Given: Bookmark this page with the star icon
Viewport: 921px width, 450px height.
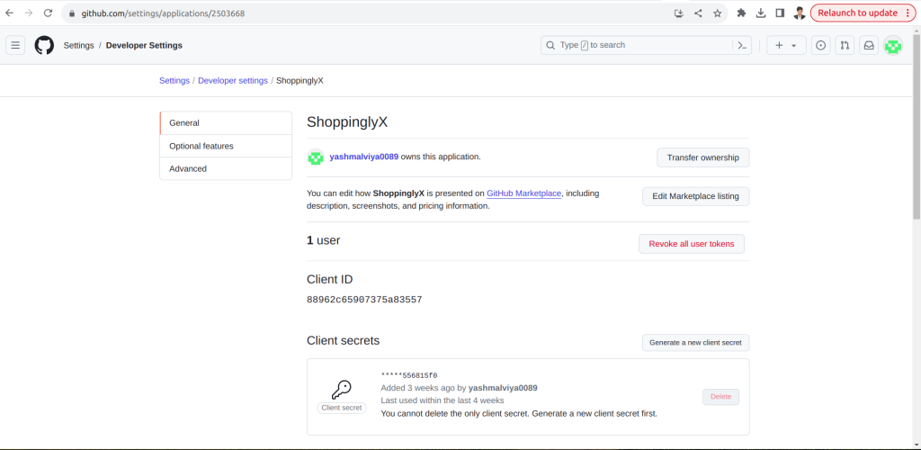Looking at the screenshot, I should [717, 13].
